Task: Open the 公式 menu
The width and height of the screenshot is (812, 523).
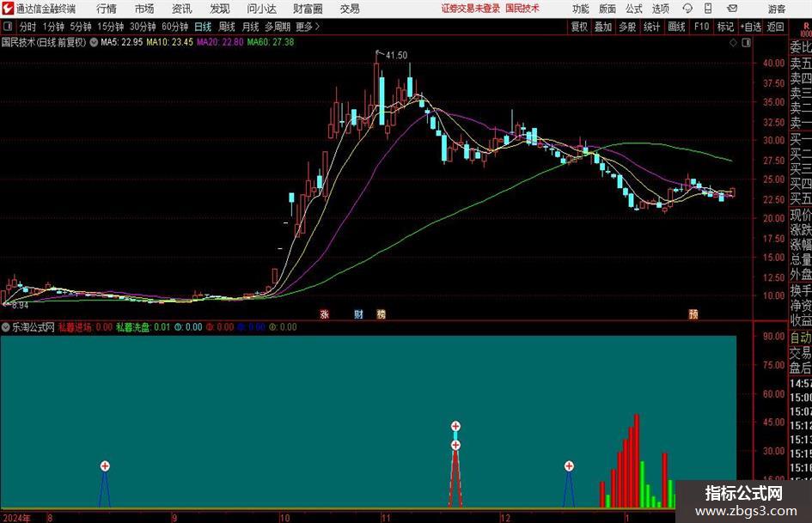Action: coord(634,9)
